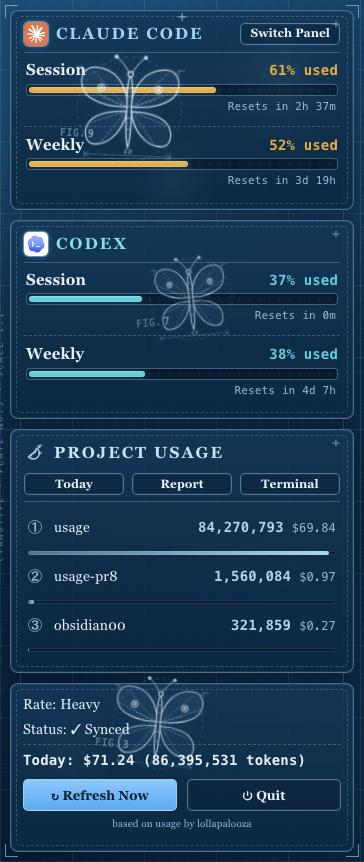Click the Claude Code 'Session' label
This screenshot has width=364, height=862.
56,70
